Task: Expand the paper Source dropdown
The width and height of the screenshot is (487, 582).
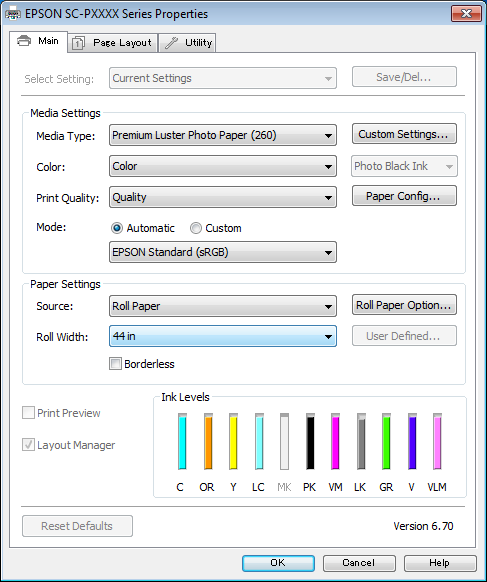Action: 223,306
